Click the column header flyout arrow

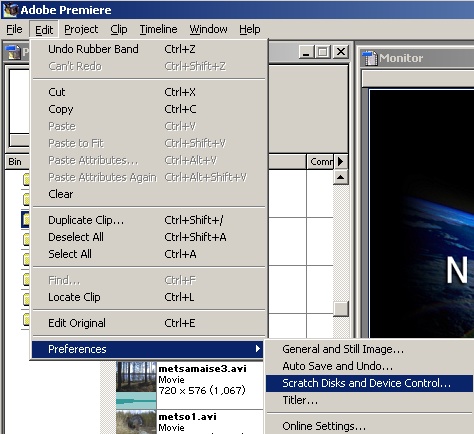(341, 162)
